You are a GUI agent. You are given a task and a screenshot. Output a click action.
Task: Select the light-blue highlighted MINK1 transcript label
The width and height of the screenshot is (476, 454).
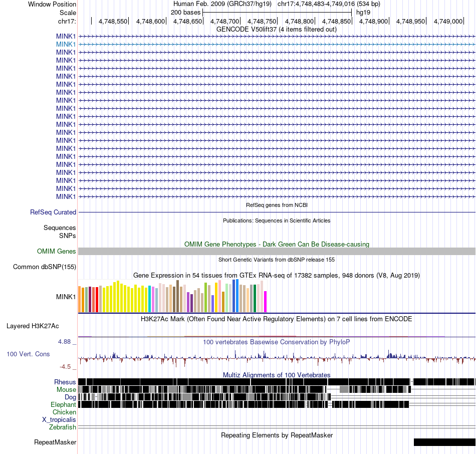[x=66, y=44]
